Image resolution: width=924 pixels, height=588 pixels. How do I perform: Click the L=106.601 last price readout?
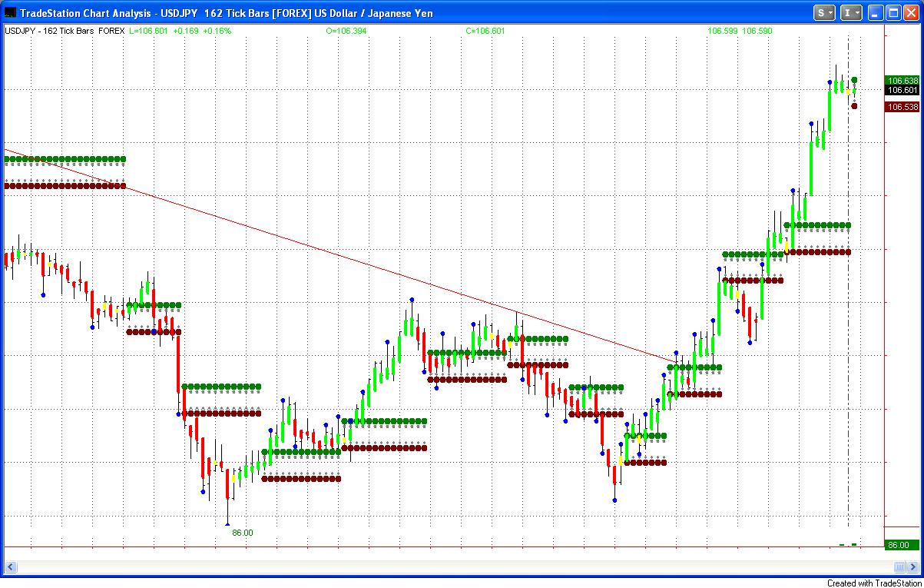(x=148, y=32)
